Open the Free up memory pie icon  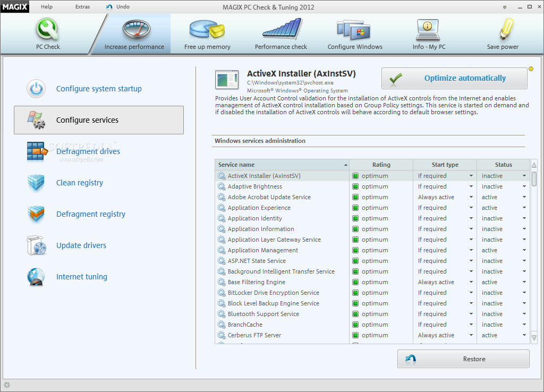tap(207, 29)
